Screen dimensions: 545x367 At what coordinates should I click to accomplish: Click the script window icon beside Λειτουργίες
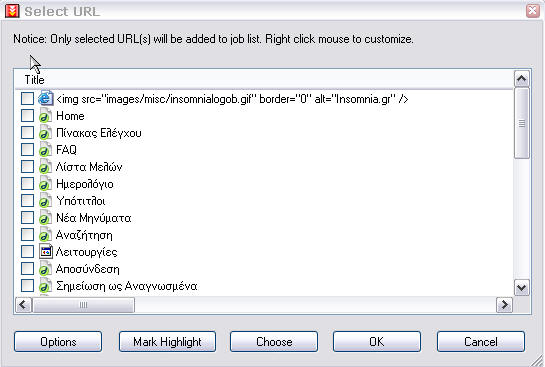[x=46, y=252]
